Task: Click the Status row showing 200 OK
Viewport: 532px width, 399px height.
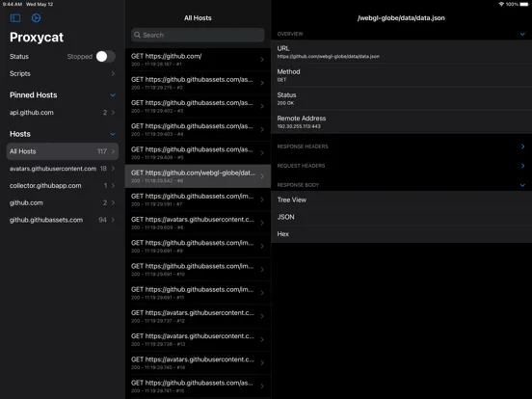Action: (402, 98)
